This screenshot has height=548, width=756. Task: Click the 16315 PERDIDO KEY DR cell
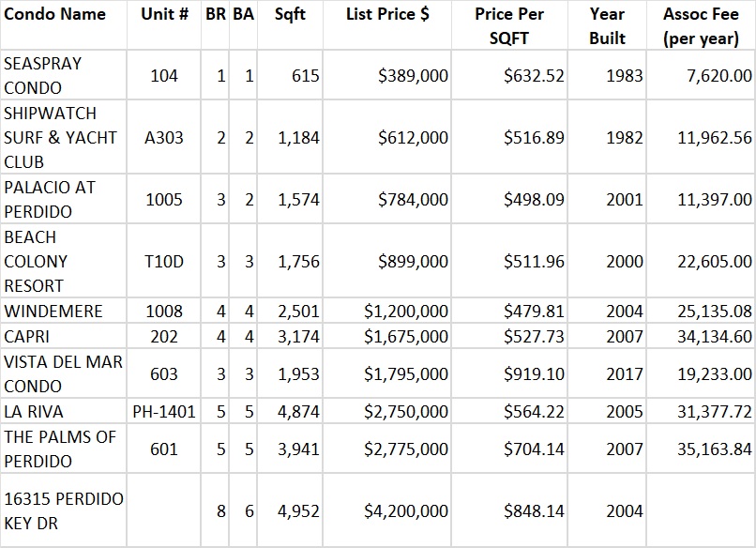pyautogui.click(x=63, y=510)
